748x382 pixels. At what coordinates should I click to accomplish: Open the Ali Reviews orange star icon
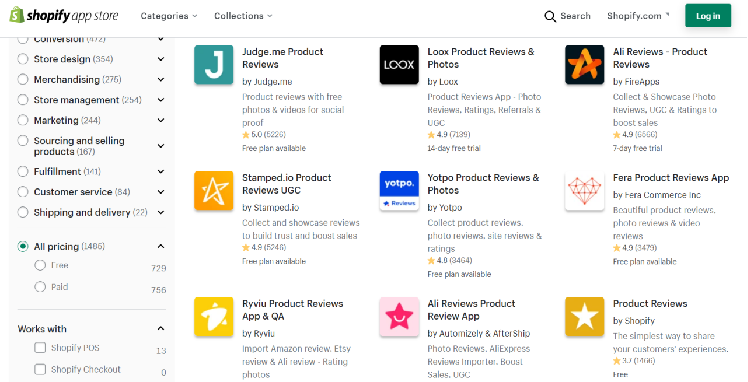pyautogui.click(x=585, y=65)
